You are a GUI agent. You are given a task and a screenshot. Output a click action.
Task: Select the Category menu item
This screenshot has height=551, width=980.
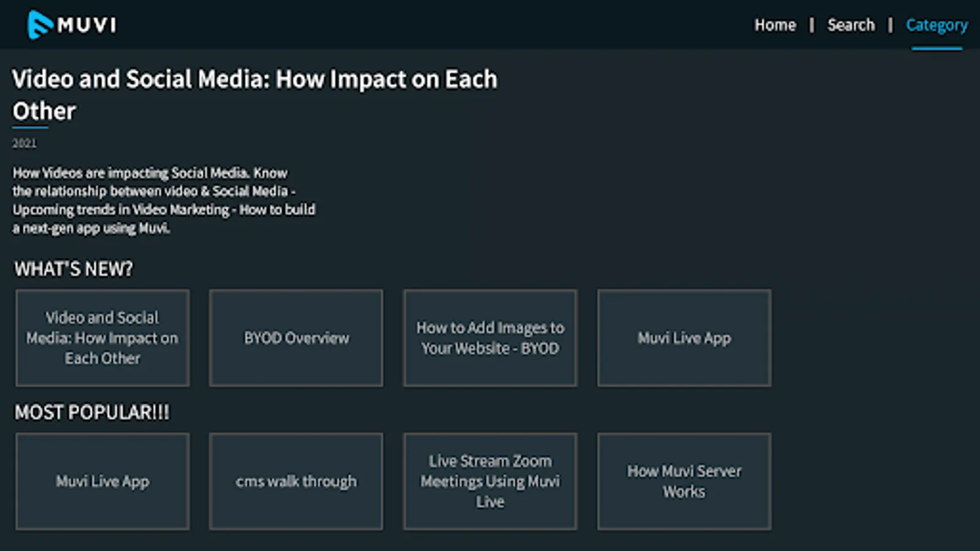[937, 26]
